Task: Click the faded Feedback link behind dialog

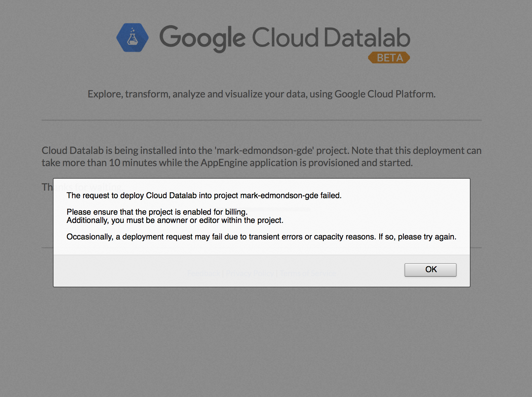Action: (203, 273)
